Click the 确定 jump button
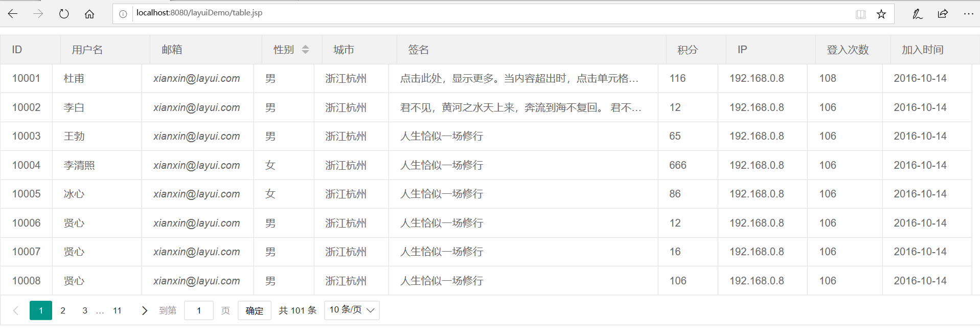Image resolution: width=980 pixels, height=335 pixels. click(255, 310)
